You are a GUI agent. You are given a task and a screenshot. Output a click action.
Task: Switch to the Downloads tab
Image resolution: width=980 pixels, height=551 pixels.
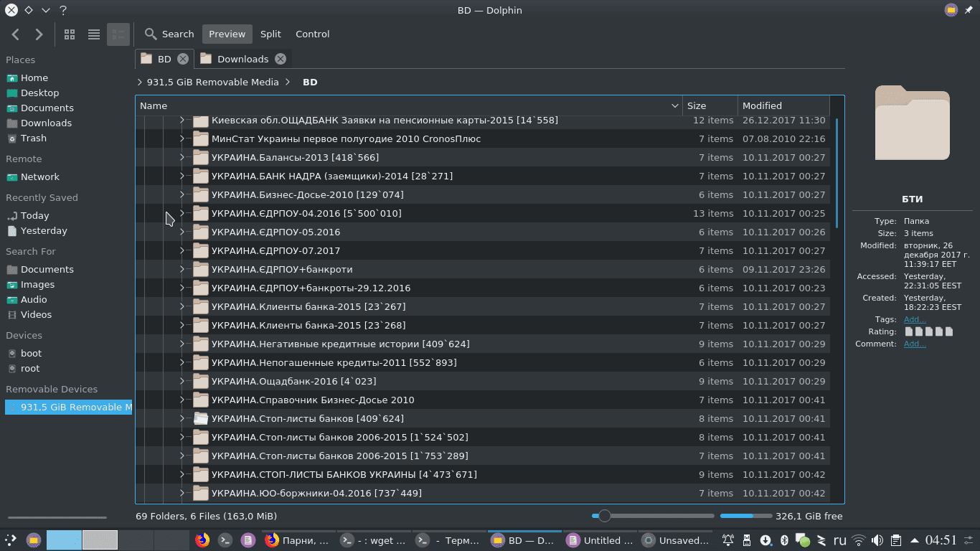242,59
